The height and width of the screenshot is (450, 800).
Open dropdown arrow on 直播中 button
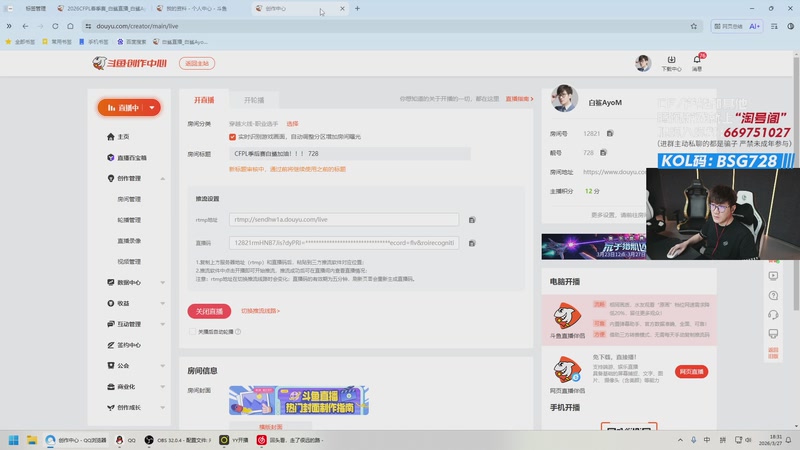click(152, 108)
